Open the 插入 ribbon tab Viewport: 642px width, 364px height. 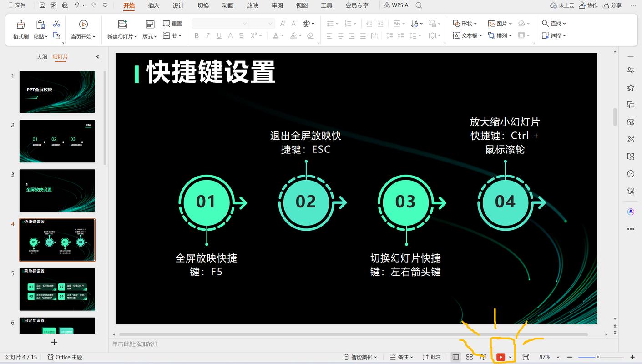tap(154, 5)
